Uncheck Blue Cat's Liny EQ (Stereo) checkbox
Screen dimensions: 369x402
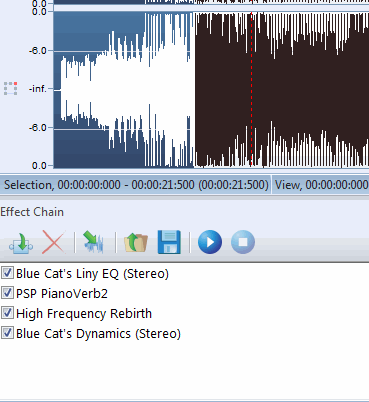[7, 273]
